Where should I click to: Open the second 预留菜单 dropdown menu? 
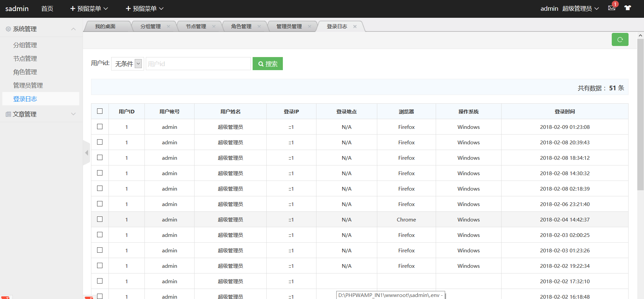tap(144, 9)
